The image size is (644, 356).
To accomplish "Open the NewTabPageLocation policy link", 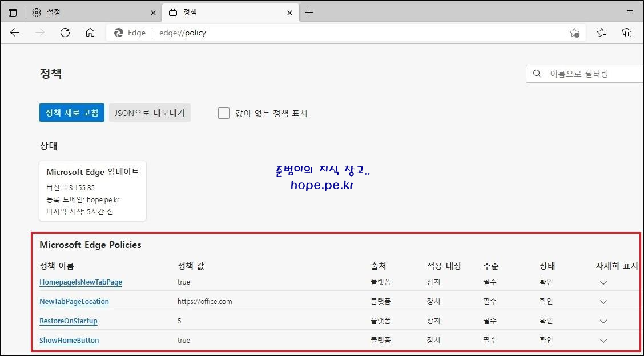I will [74, 301].
